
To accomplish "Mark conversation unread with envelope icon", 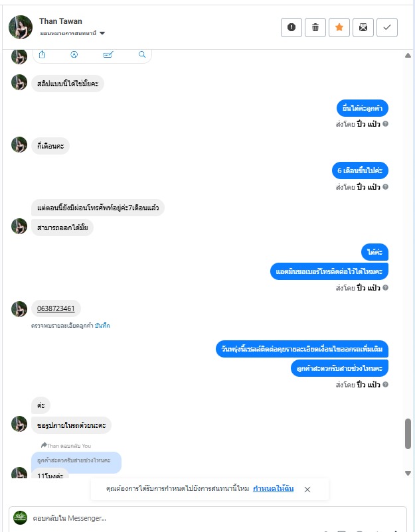I will pos(363,27).
